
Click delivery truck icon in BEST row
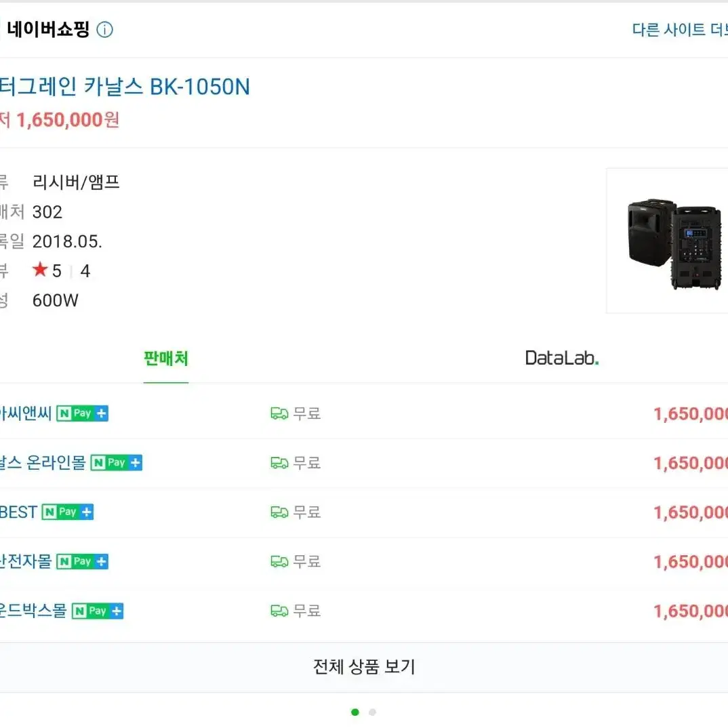[x=279, y=512]
